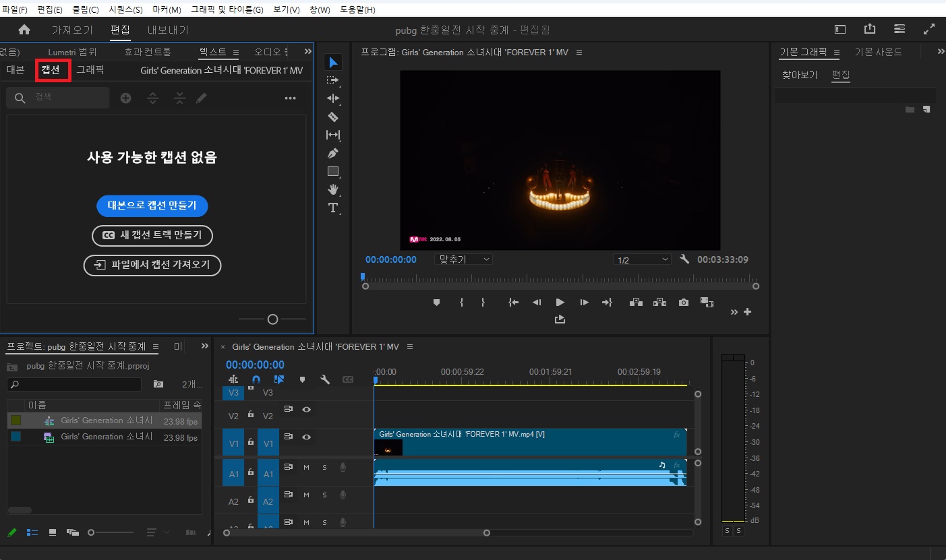Toggle full screen video icon
Viewport: 946px width, 560px height.
(929, 29)
